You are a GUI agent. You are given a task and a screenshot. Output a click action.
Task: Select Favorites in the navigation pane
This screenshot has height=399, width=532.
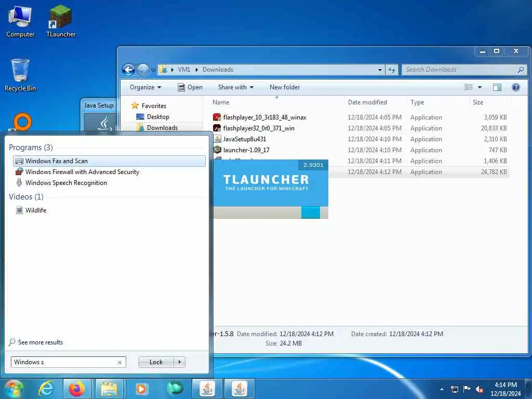click(149, 105)
